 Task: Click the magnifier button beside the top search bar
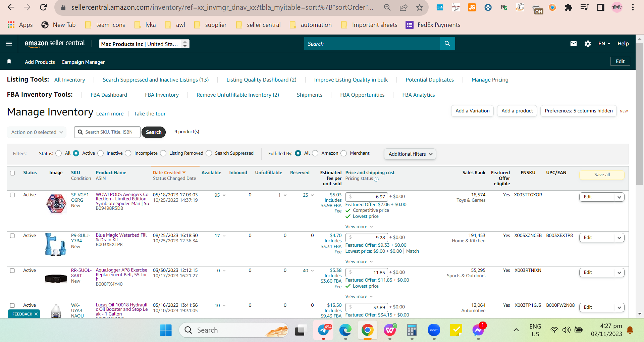[x=447, y=44]
